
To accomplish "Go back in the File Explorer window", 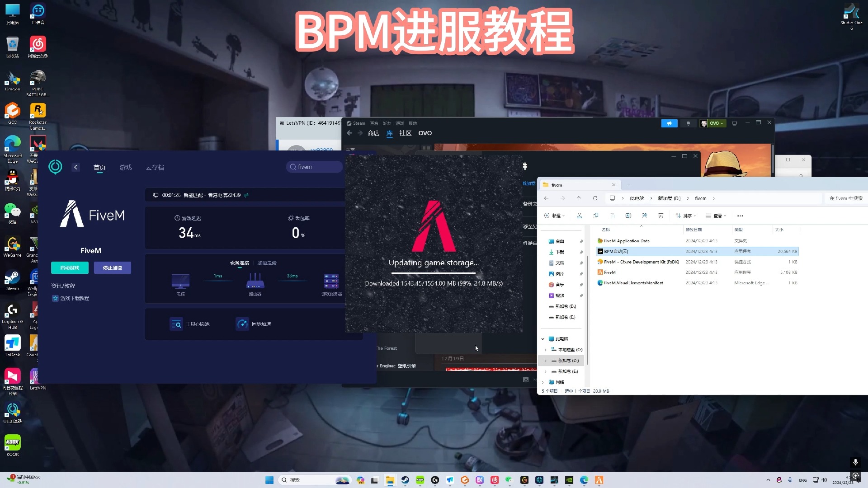I will coord(547,198).
